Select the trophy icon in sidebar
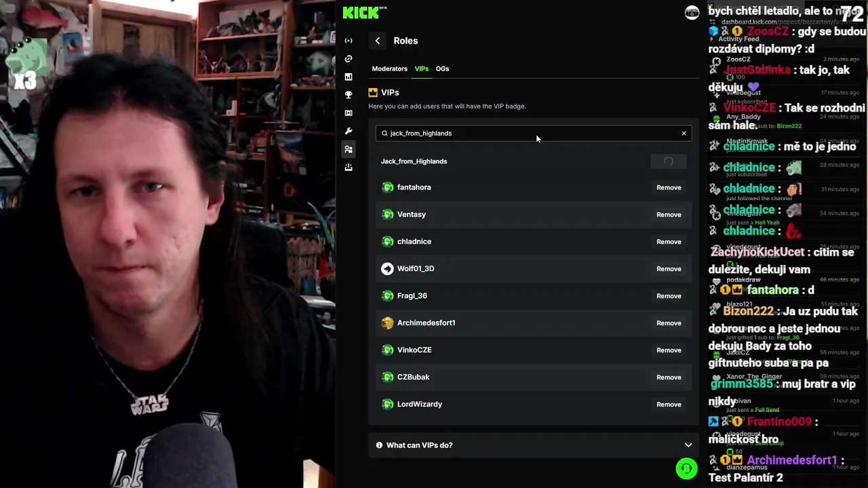The image size is (868, 488). [349, 95]
